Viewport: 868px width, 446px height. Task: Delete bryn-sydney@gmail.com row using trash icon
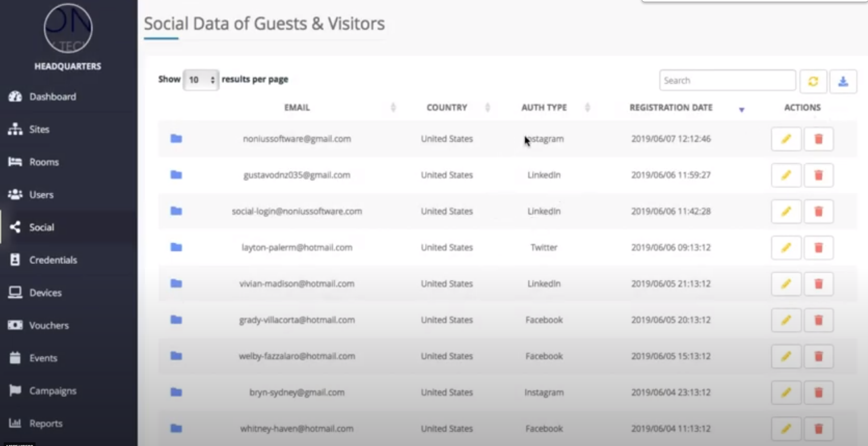pos(818,392)
